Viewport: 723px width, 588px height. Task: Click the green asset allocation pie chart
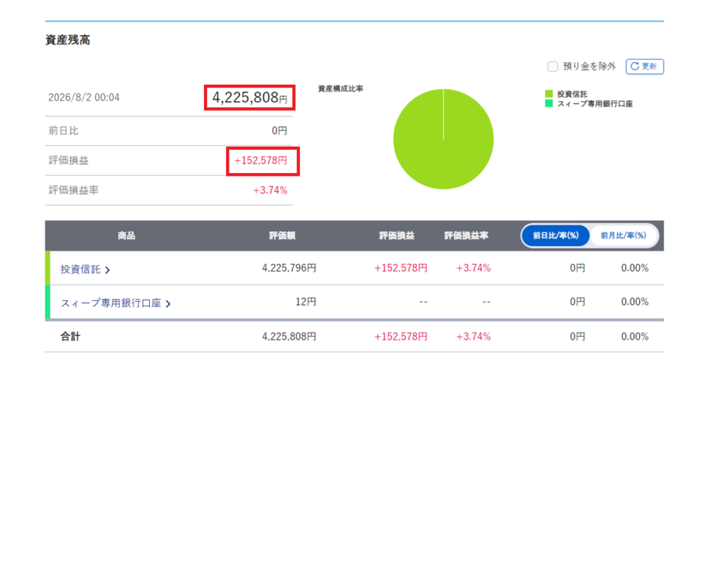coord(443,139)
